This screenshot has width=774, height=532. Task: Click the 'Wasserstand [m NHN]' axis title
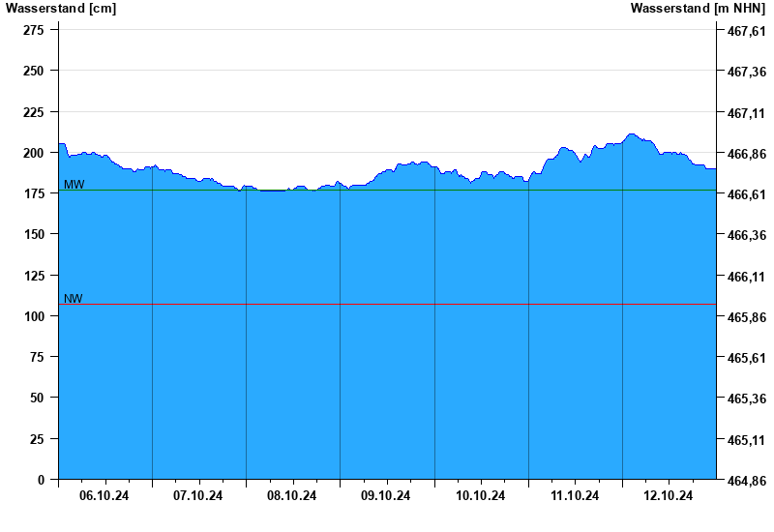coord(697,9)
